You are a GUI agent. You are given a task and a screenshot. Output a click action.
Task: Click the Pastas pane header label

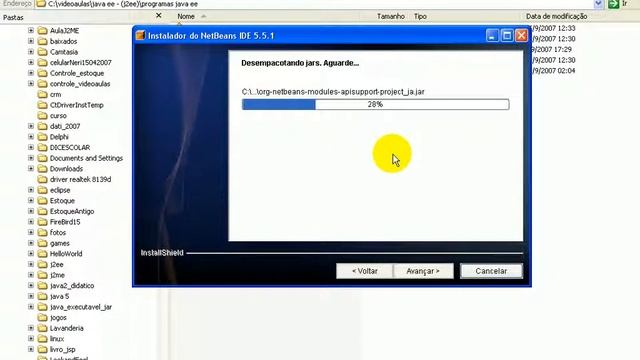point(13,18)
